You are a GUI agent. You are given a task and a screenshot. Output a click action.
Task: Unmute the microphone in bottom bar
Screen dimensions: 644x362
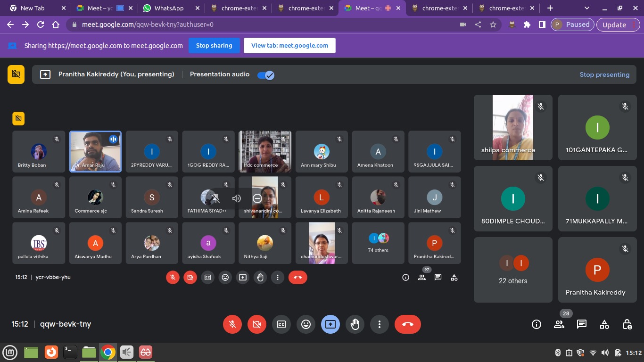pos(232,324)
